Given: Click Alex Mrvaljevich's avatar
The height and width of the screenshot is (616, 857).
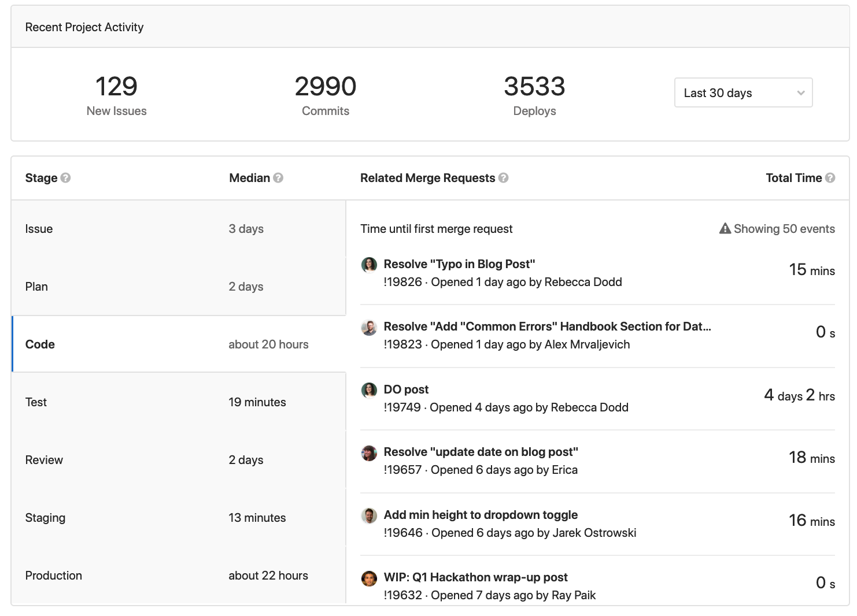Looking at the screenshot, I should click(369, 327).
